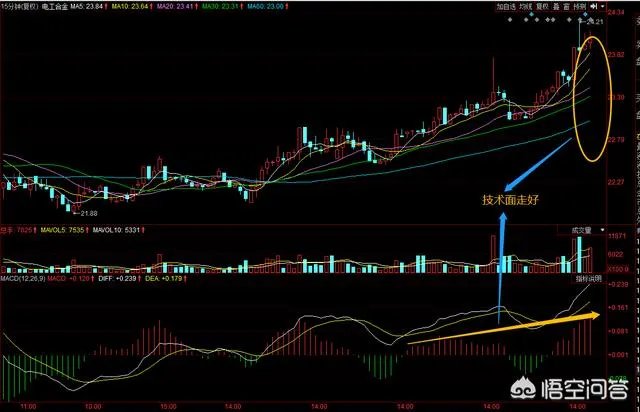640x412 pixels.
Task: Open the dropdown arrow beside navigation icon
Action: (x=602, y=7)
